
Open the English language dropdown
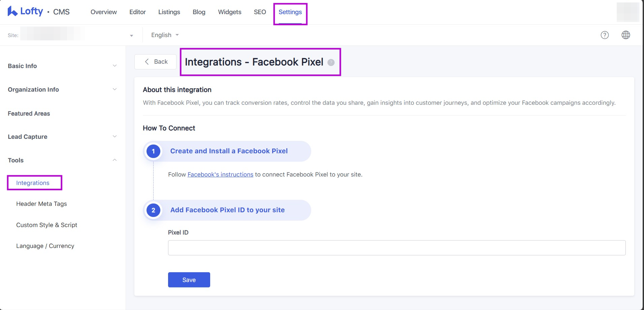pos(164,35)
